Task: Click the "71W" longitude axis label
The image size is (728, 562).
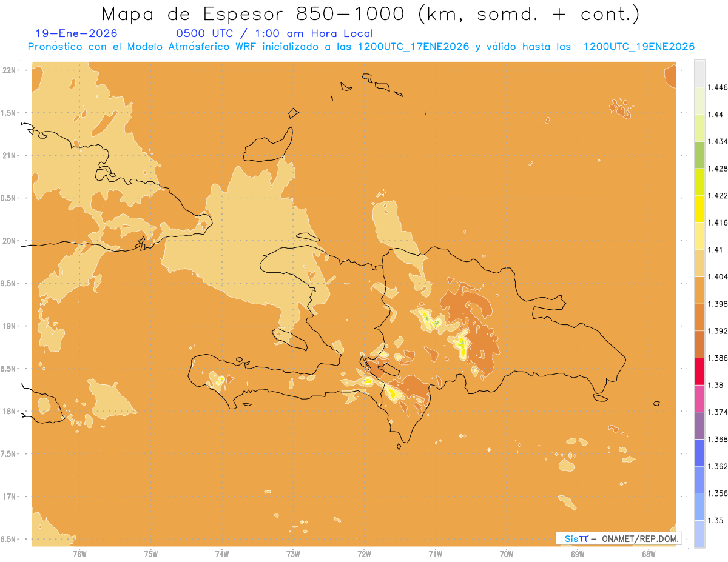Action: 435,554
